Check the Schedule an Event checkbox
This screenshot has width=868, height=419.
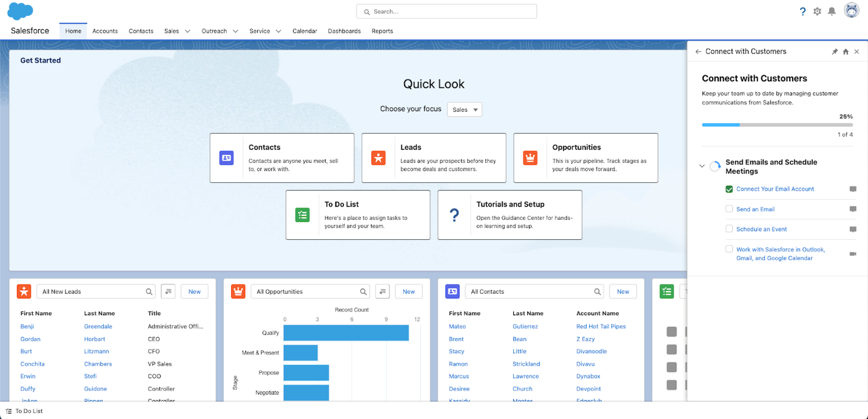[729, 229]
